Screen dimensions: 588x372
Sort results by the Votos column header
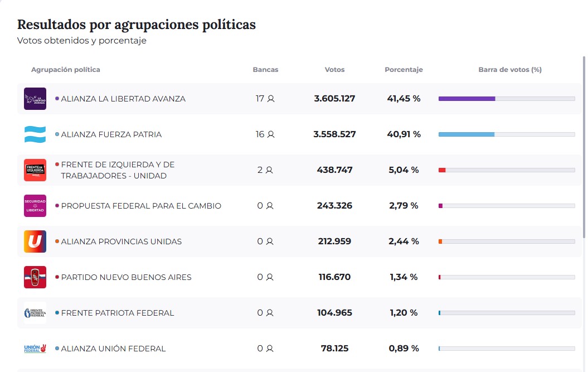[x=334, y=69]
